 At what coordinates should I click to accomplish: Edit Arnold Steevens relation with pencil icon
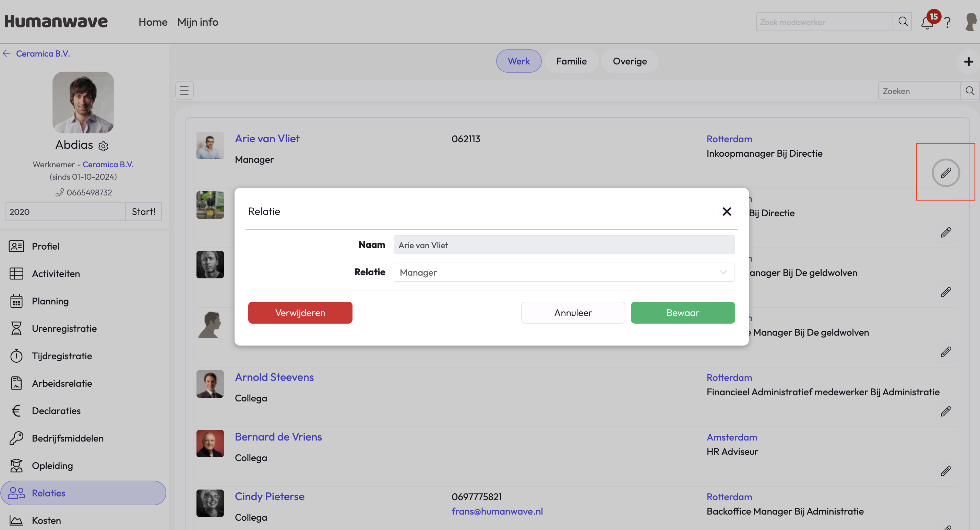[946, 411]
